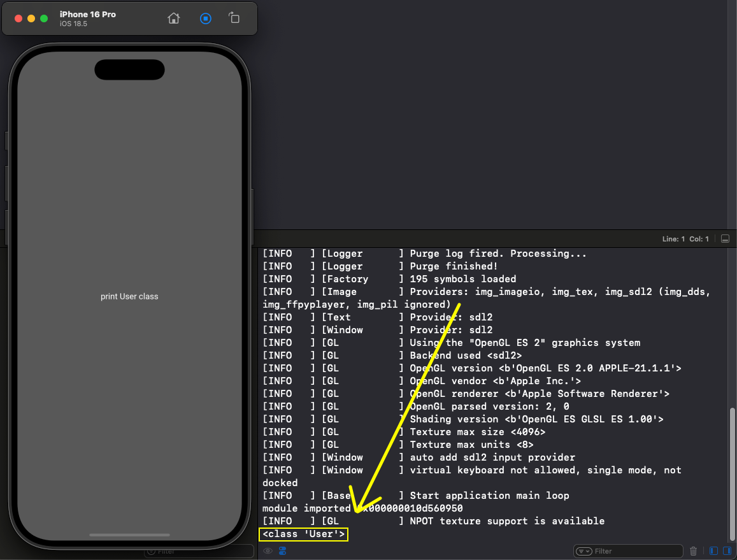The height and width of the screenshot is (560, 737).
Task: Click the 'Using the "OpenGL ES 2" graphics system' line
Action: click(x=451, y=343)
